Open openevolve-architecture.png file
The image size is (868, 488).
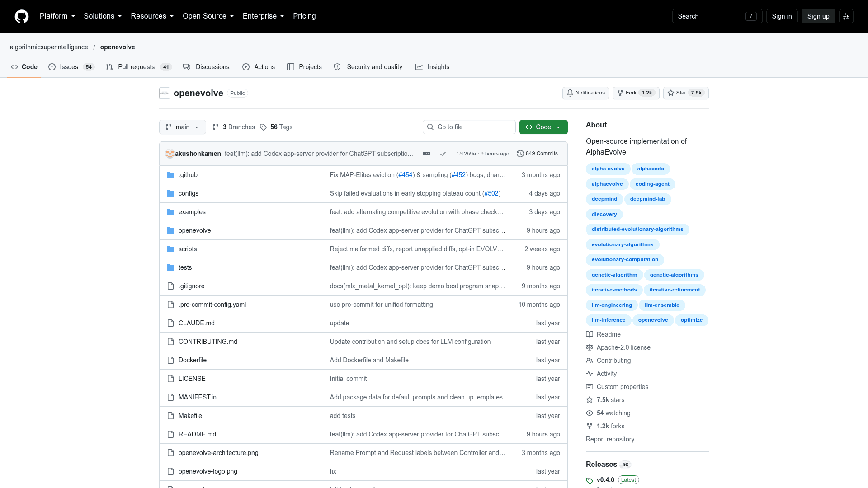click(x=218, y=453)
